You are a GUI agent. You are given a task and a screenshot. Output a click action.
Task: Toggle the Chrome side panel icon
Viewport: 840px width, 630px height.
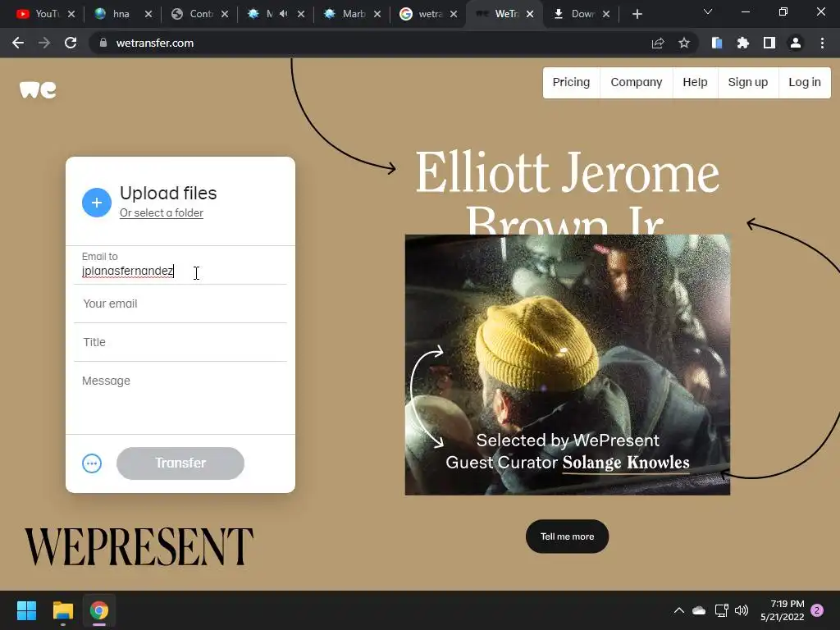pyautogui.click(x=769, y=43)
